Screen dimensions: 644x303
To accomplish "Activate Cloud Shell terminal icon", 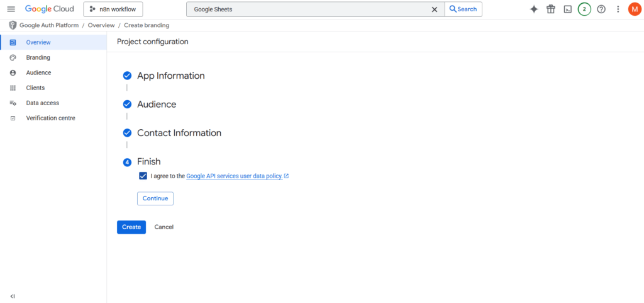I will pyautogui.click(x=567, y=9).
